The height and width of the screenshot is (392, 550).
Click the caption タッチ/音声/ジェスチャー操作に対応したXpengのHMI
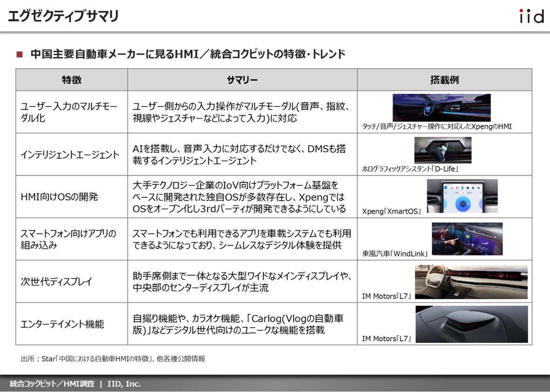[437, 127]
